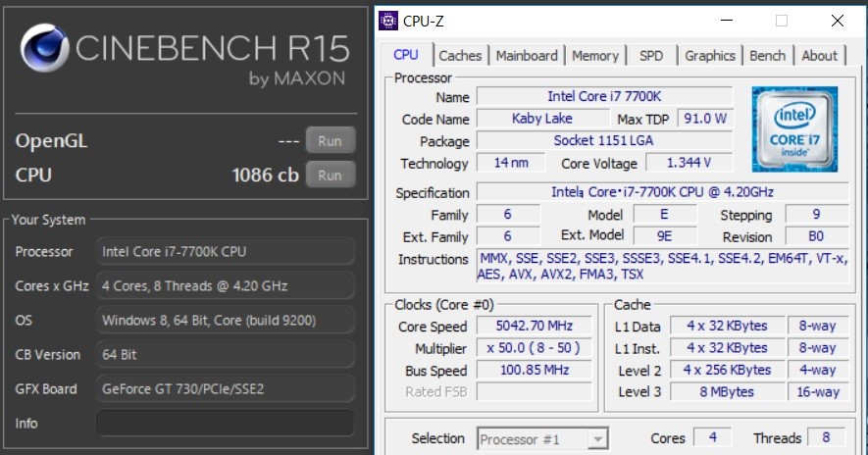Click the Cores count value 4
Screen dimensions: 868x455
[712, 437]
